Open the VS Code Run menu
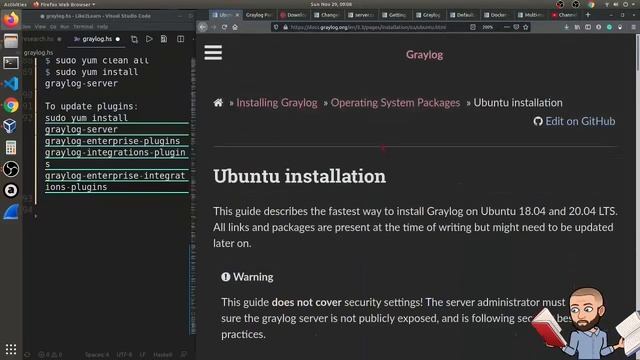The image size is (640, 360). point(64,27)
